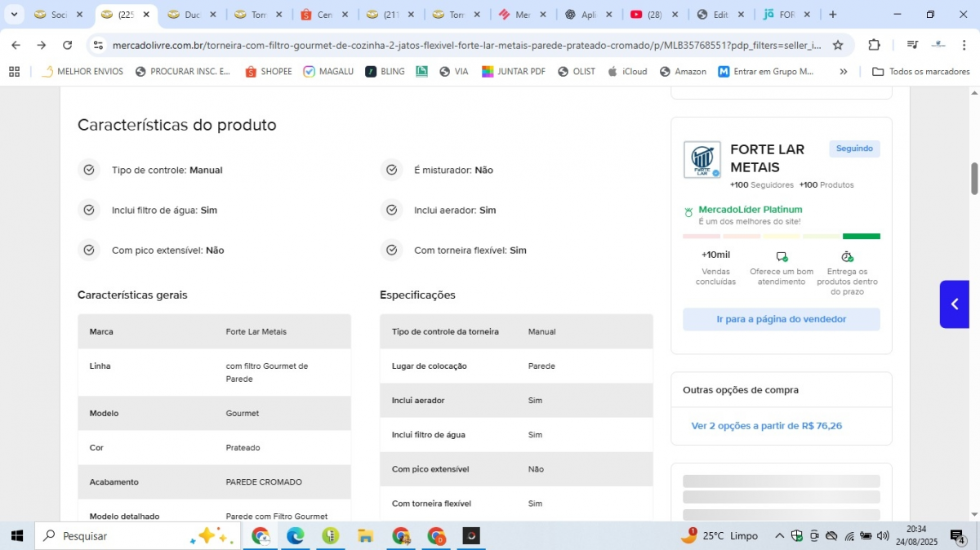Open the site information icon in address bar

tap(98, 45)
